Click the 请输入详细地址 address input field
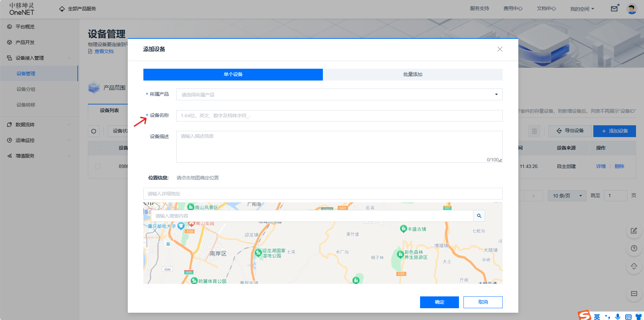 (323, 193)
